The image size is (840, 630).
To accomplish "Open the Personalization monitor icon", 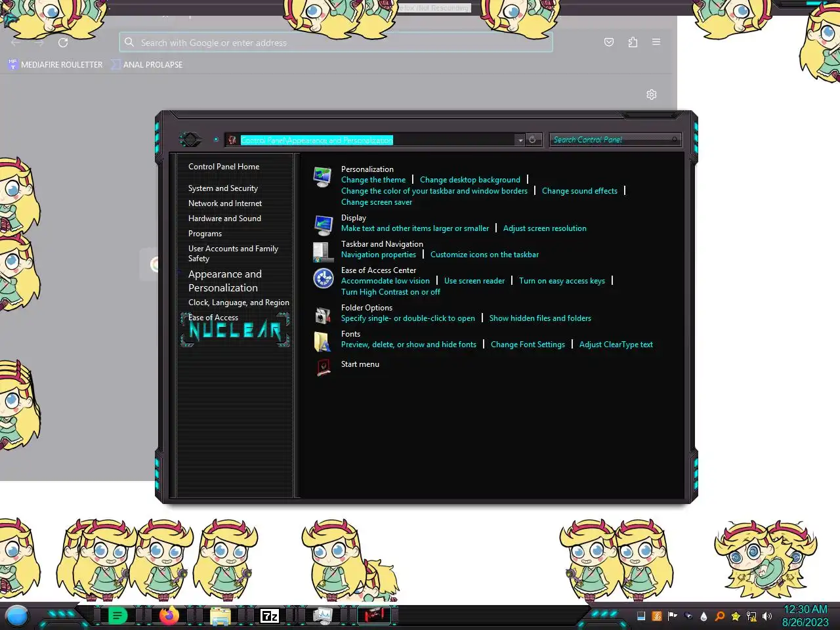I will pos(322,177).
